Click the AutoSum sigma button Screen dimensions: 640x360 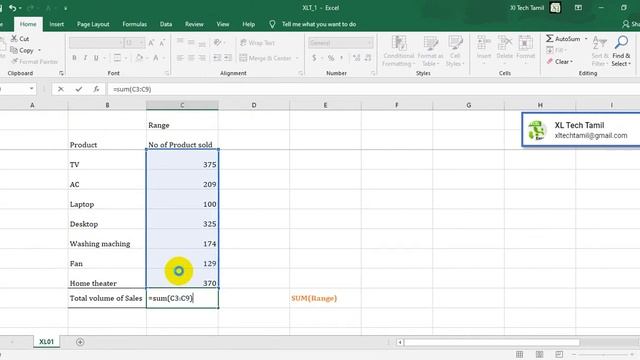pyautogui.click(x=563, y=39)
